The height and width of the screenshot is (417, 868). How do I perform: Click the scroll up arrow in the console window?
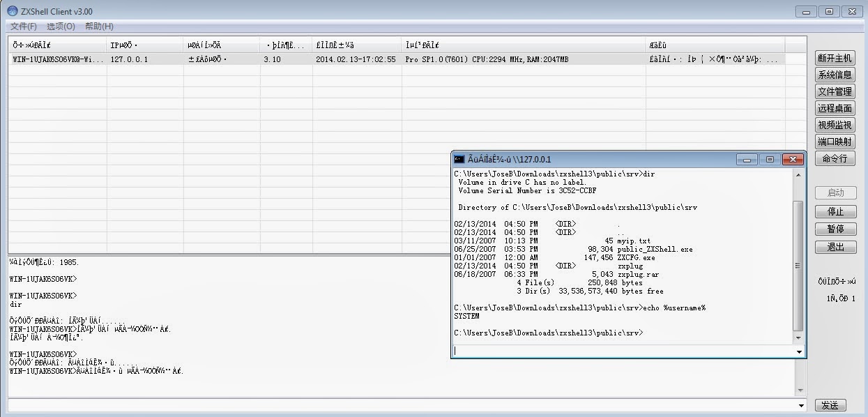[x=798, y=175]
